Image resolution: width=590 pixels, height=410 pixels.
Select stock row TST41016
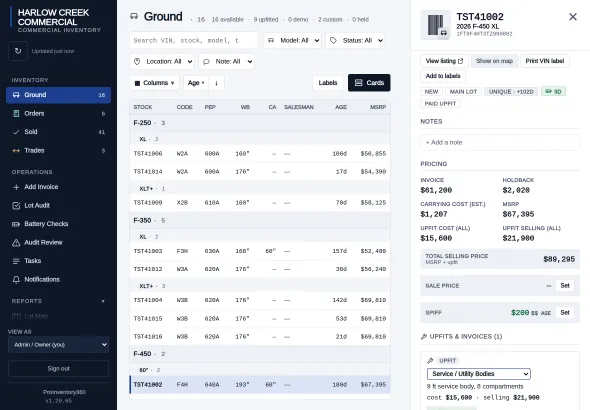point(260,337)
